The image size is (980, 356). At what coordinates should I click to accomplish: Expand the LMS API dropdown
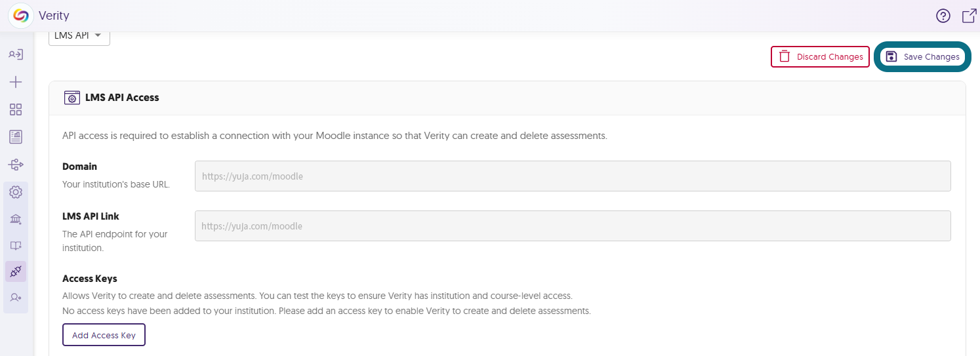[x=79, y=36]
